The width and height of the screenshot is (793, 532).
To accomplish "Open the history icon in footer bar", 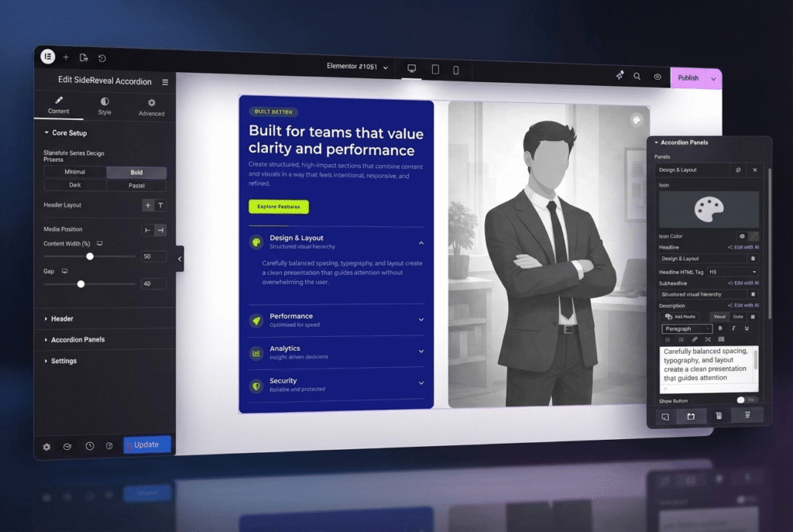I will 90,446.
